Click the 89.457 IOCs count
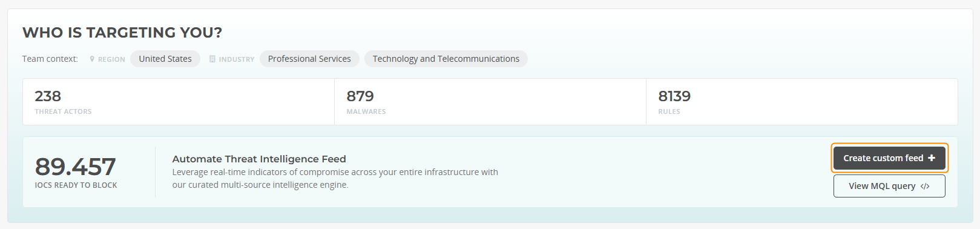The image size is (980, 229). [76, 167]
